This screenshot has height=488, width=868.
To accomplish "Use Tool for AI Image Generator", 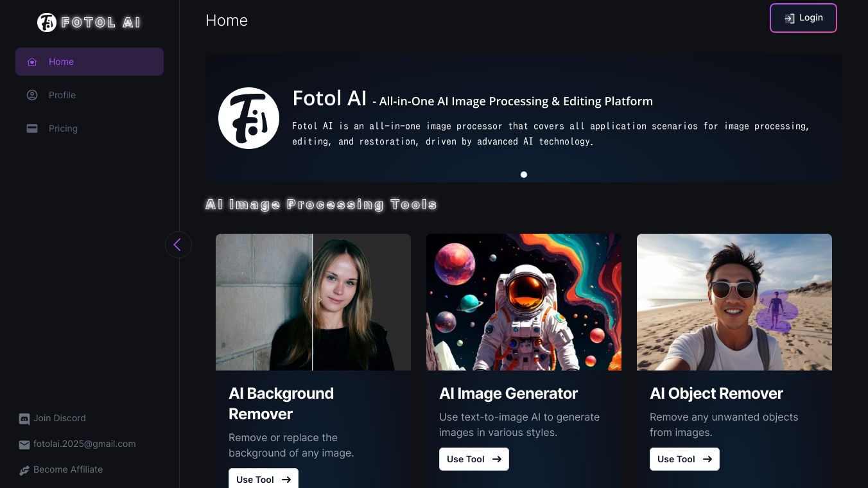I will coord(474,459).
